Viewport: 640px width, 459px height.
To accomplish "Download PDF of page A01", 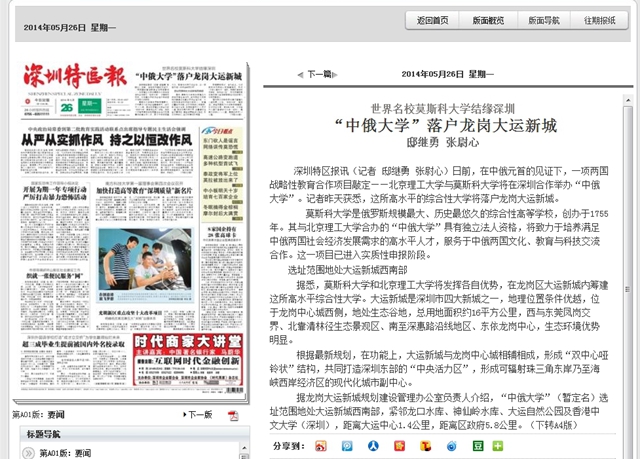I will [x=233, y=415].
